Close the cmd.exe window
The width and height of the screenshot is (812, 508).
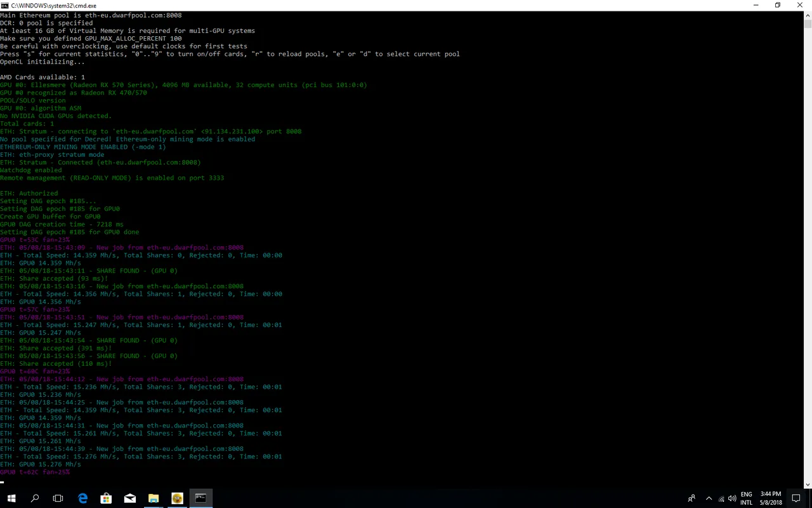[801, 5]
